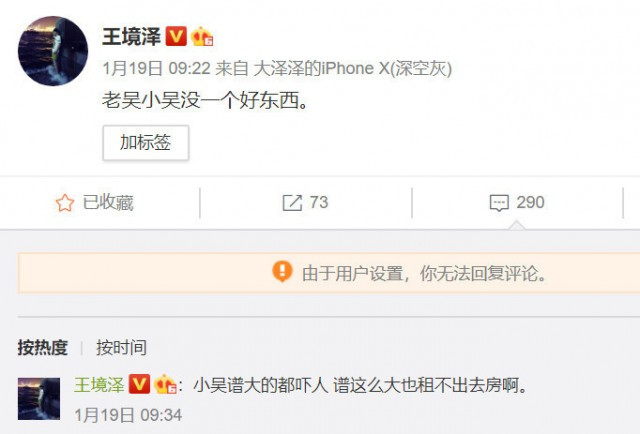
Task: Click the comment count 290
Action: [x=530, y=203]
